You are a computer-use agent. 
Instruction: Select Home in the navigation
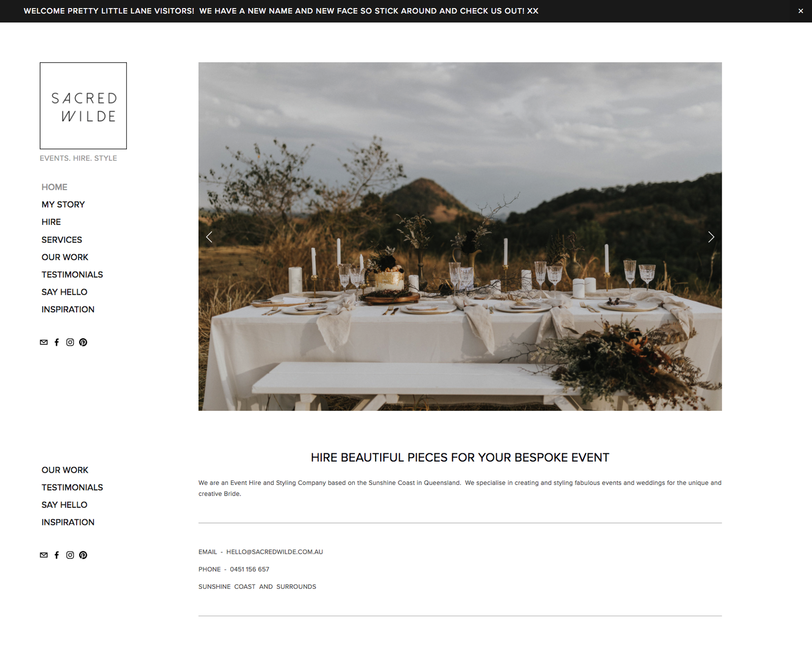tap(54, 187)
